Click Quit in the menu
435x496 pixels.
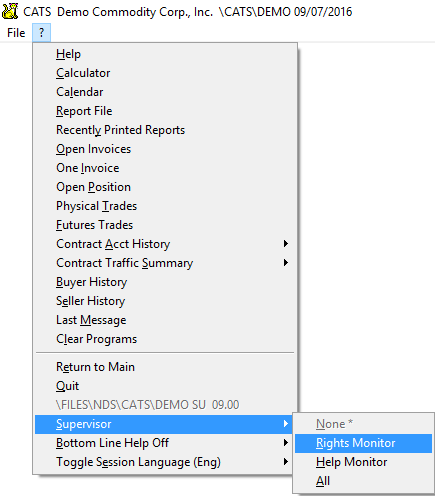166,386
